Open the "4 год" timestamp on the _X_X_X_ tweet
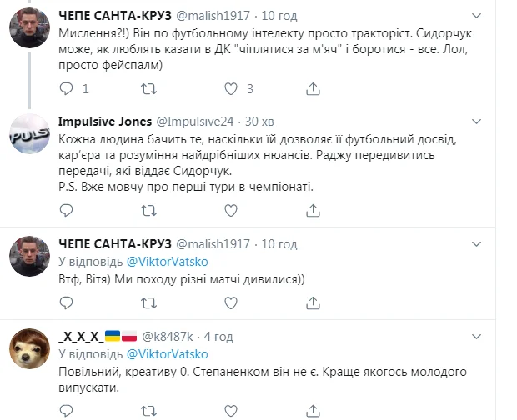 [218, 337]
